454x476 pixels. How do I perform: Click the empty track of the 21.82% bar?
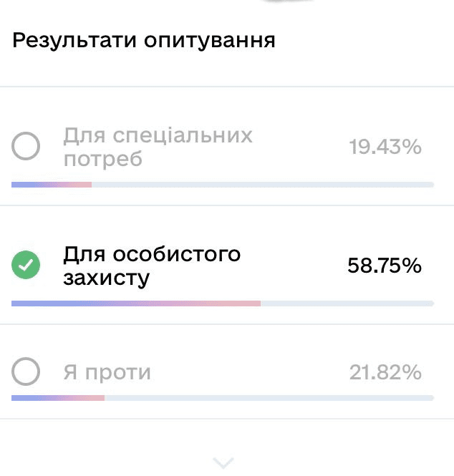click(x=269, y=398)
